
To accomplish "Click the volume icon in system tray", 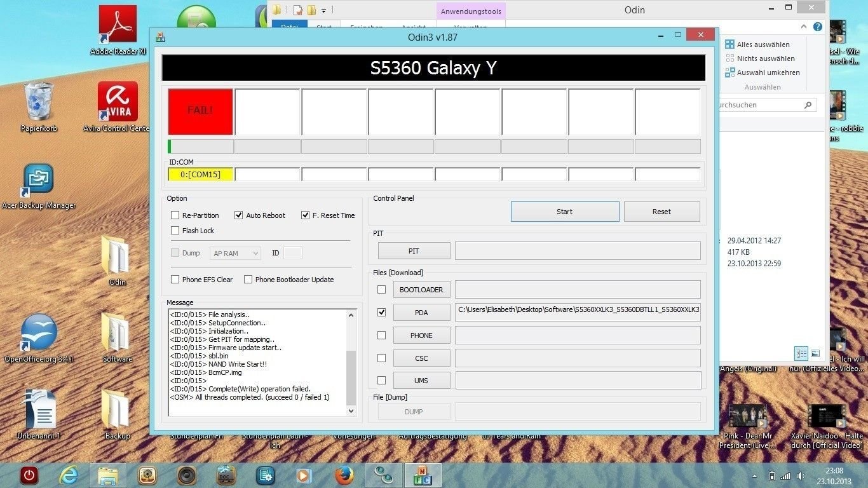I will [x=801, y=476].
